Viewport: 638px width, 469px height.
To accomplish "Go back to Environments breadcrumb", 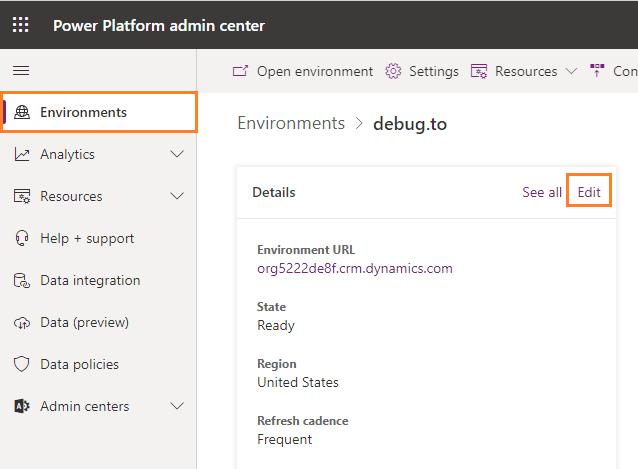I will [x=291, y=123].
